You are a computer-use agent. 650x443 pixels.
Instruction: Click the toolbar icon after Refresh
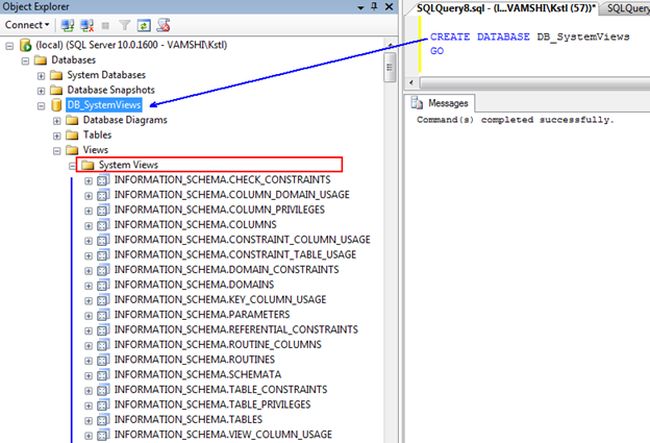point(163,25)
